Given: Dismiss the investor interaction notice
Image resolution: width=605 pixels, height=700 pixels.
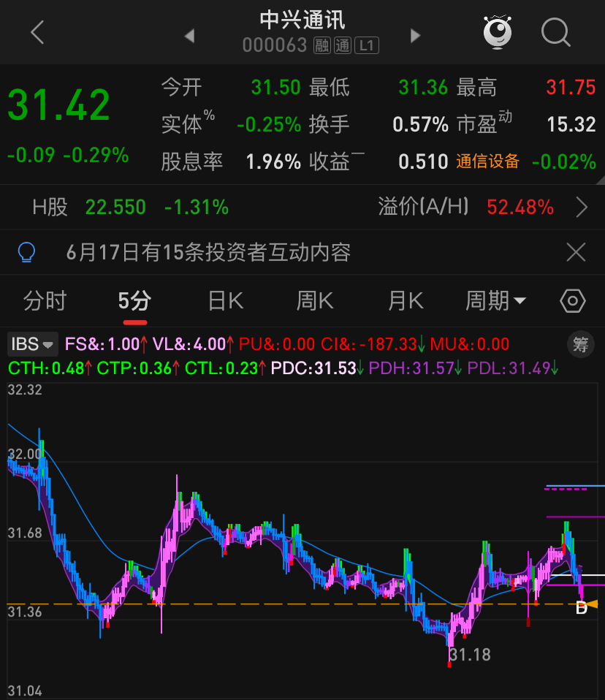Looking at the screenshot, I should pos(576,252).
